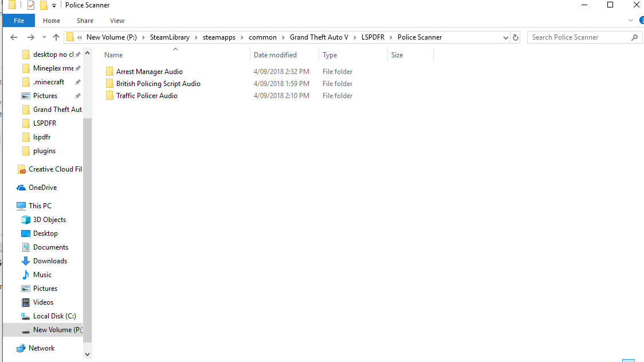Open OneDrive cloud icon
This screenshot has width=644, height=362.
21,188
